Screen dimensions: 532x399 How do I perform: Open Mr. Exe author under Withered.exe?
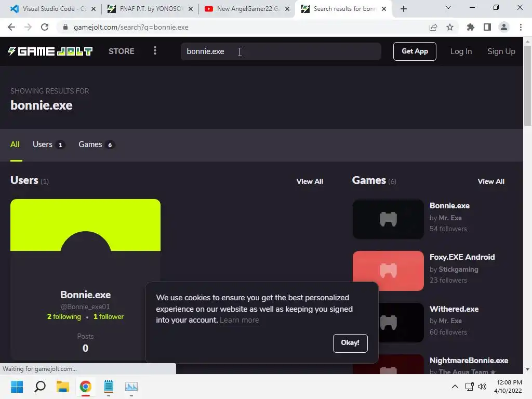coord(450,321)
